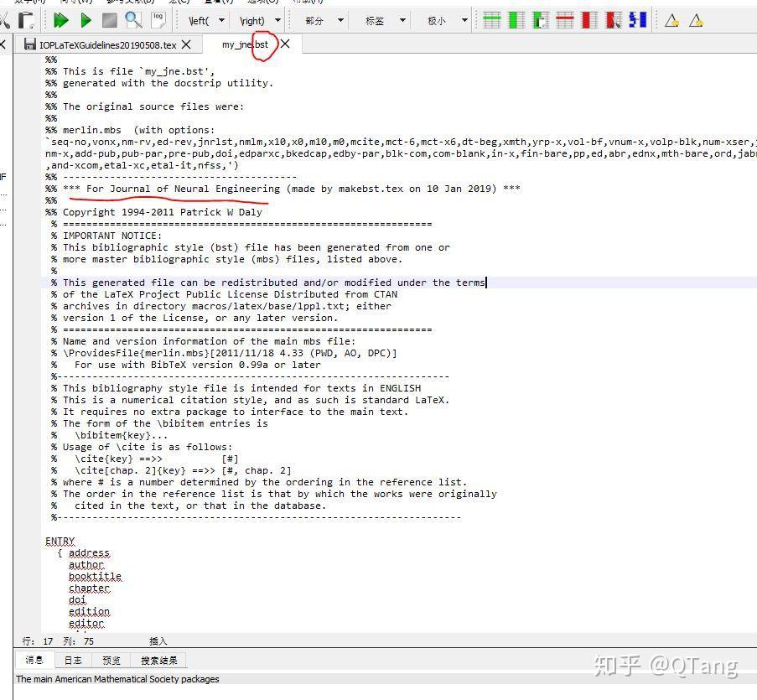Click the 'address' entry field word
Screen dimensions: 757x700
(89, 552)
